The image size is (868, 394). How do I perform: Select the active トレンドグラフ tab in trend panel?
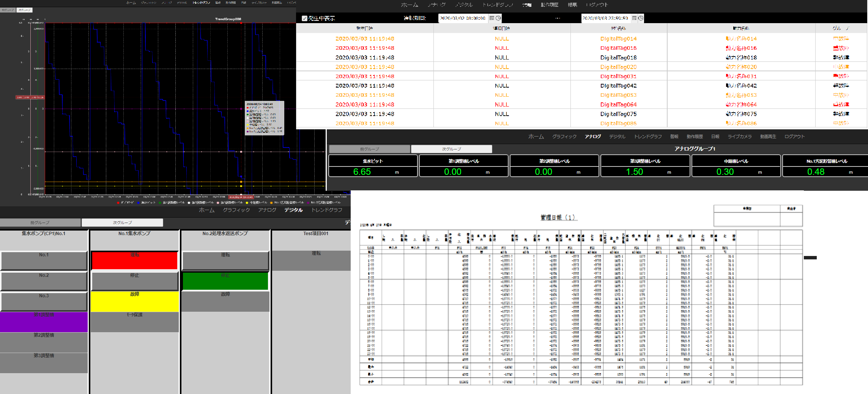[x=201, y=3]
